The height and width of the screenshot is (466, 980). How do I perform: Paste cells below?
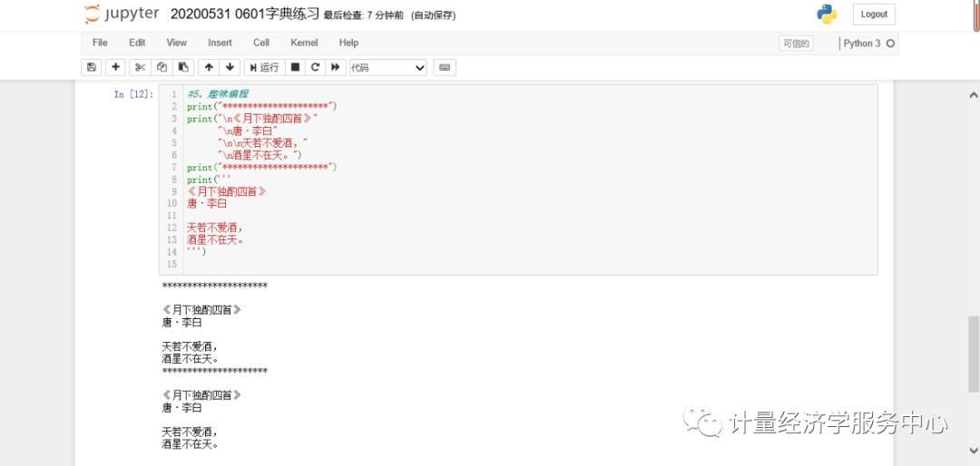click(x=182, y=67)
